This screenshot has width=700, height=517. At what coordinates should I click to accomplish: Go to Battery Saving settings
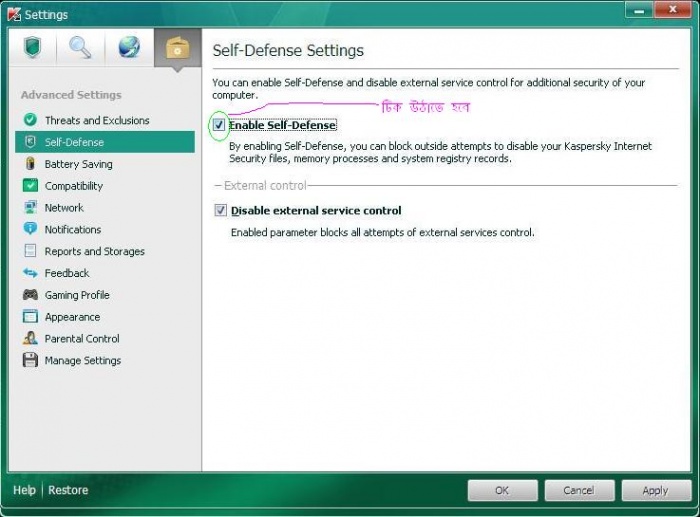click(x=105, y=164)
